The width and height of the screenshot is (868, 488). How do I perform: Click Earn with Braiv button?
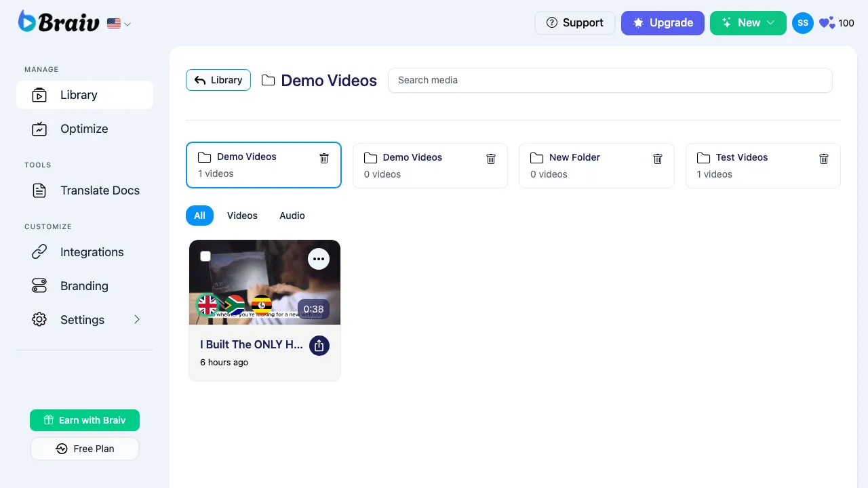pos(85,420)
